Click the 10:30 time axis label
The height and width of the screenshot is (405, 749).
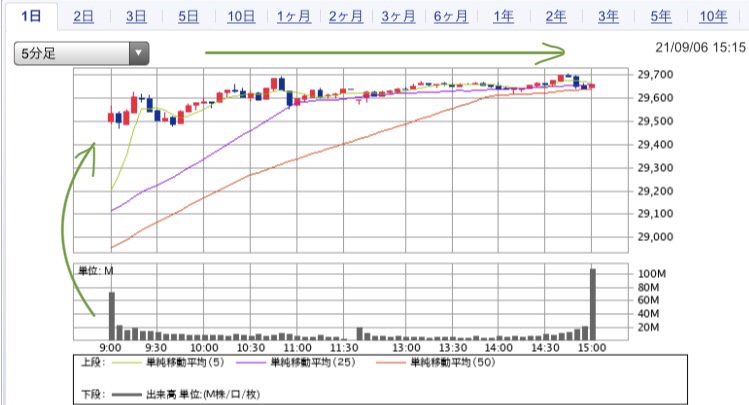(x=251, y=348)
